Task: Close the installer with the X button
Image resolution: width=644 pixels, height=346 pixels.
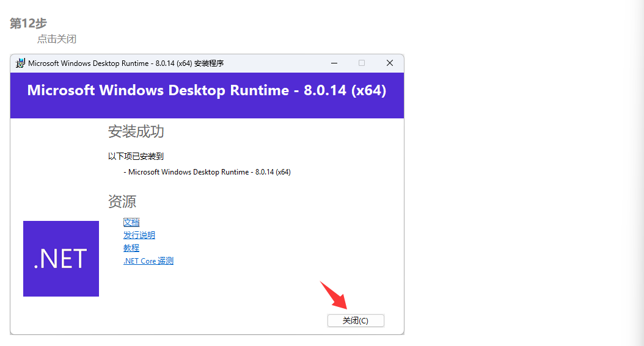Action: click(x=389, y=63)
